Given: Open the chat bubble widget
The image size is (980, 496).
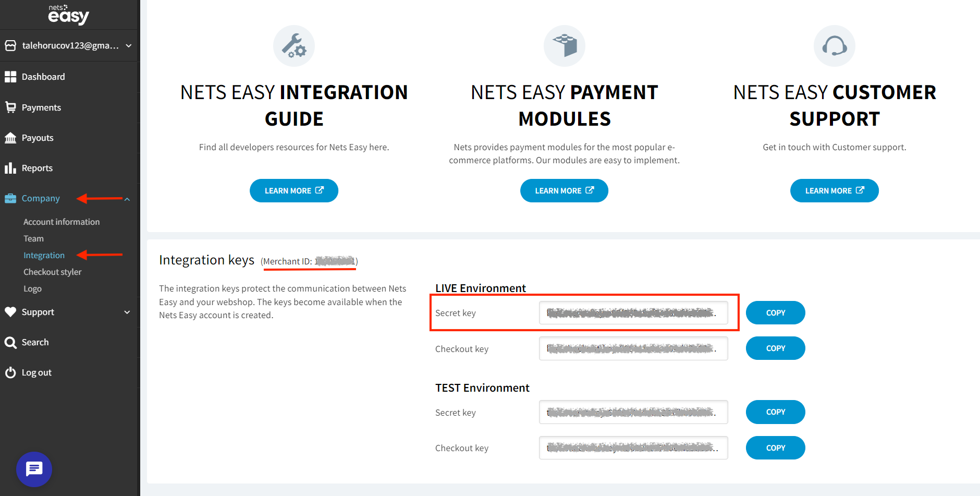Looking at the screenshot, I should point(34,469).
